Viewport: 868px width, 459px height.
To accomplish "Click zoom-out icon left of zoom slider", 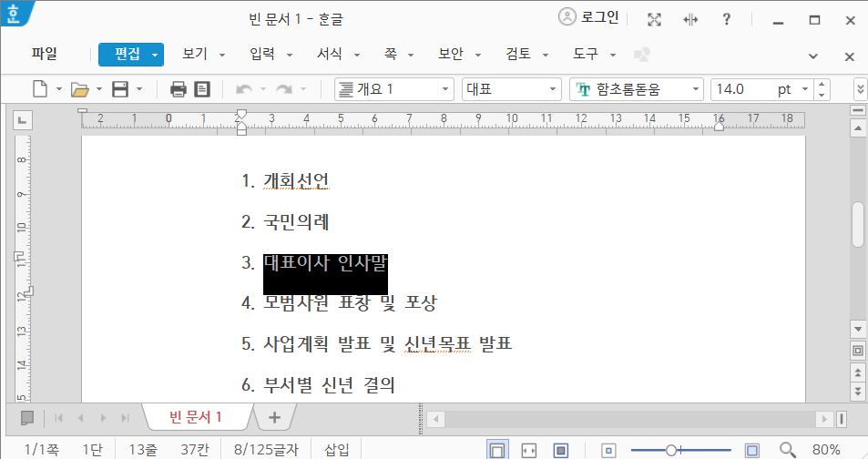I will coord(608,450).
